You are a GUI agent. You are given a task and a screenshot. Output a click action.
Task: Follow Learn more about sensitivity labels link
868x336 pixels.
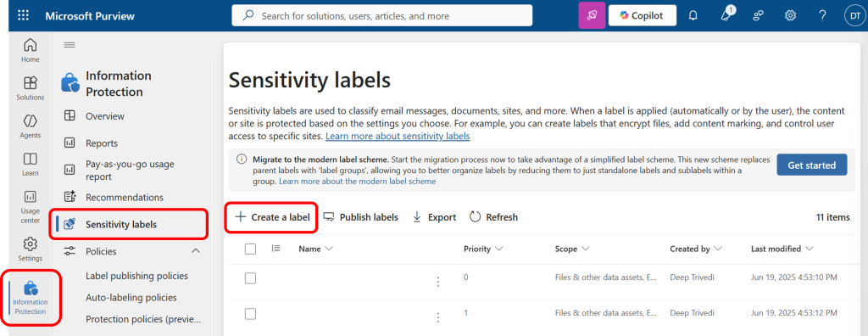click(x=398, y=136)
